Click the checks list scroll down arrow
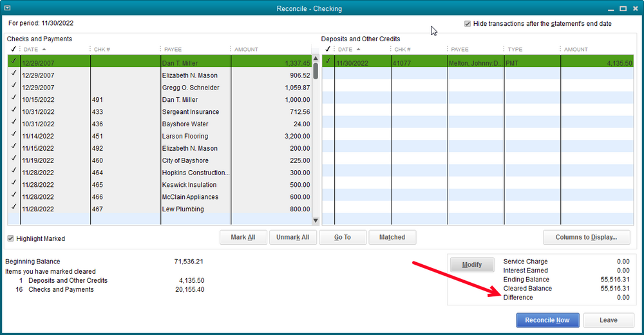 pos(316,221)
